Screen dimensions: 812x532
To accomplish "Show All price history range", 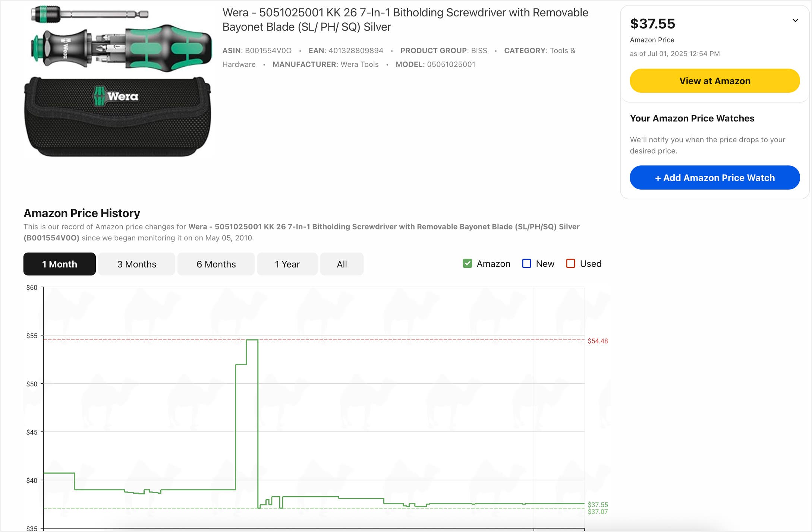I will (342, 264).
